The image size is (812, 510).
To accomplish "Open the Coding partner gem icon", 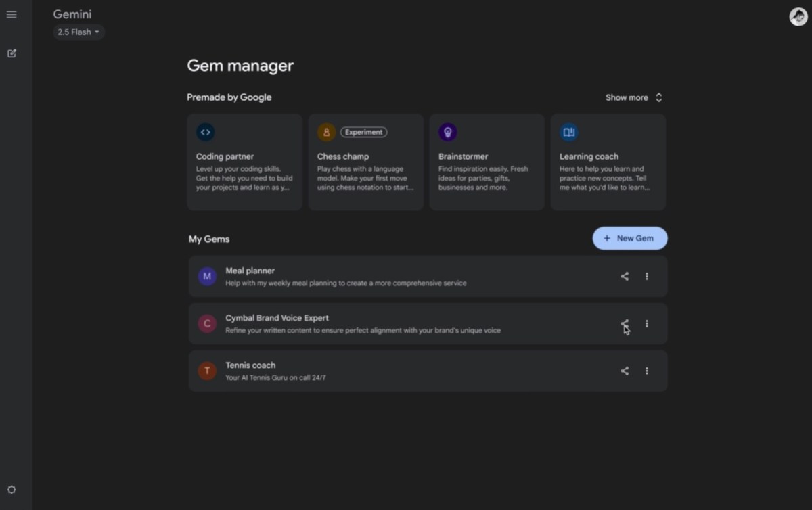I will (205, 132).
